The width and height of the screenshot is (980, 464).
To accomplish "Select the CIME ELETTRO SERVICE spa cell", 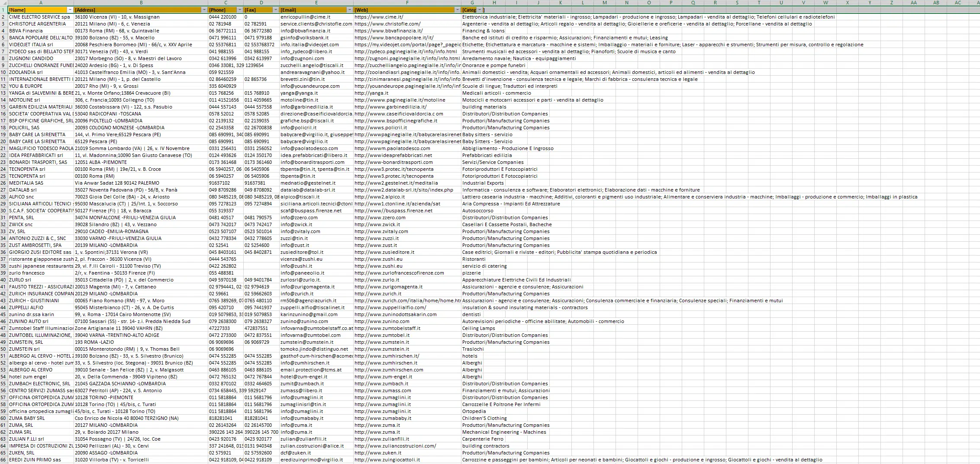I will click(41, 17).
